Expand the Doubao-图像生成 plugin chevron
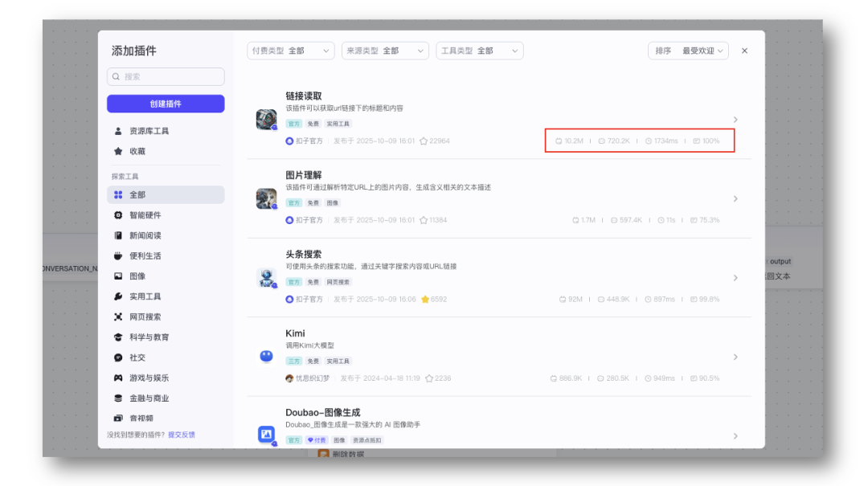868x486 pixels. [x=735, y=436]
